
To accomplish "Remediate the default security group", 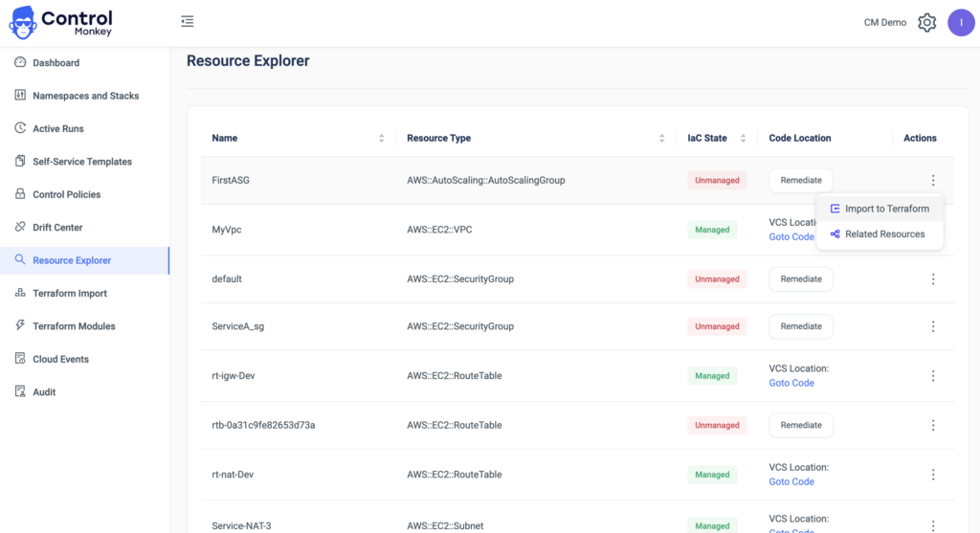I will (801, 278).
